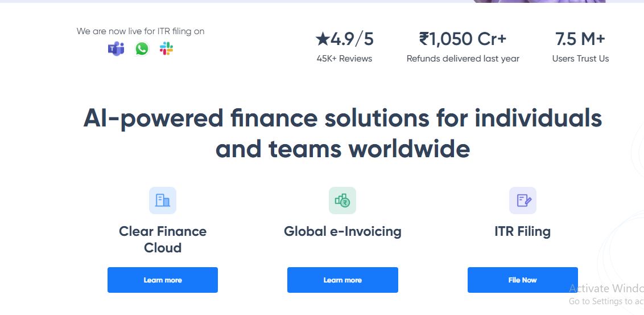Click the 7.5 M+ users figure
The height and width of the screenshot is (315, 644).
[580, 39]
